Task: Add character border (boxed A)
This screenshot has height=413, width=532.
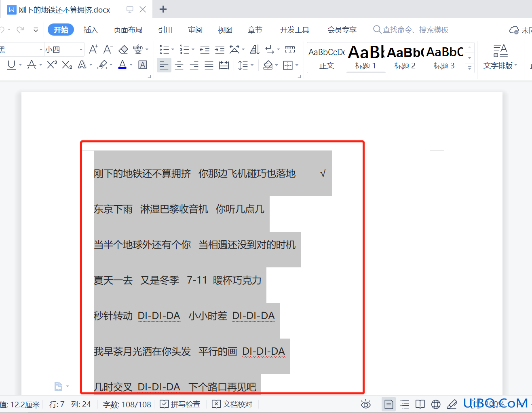Action: click(143, 65)
